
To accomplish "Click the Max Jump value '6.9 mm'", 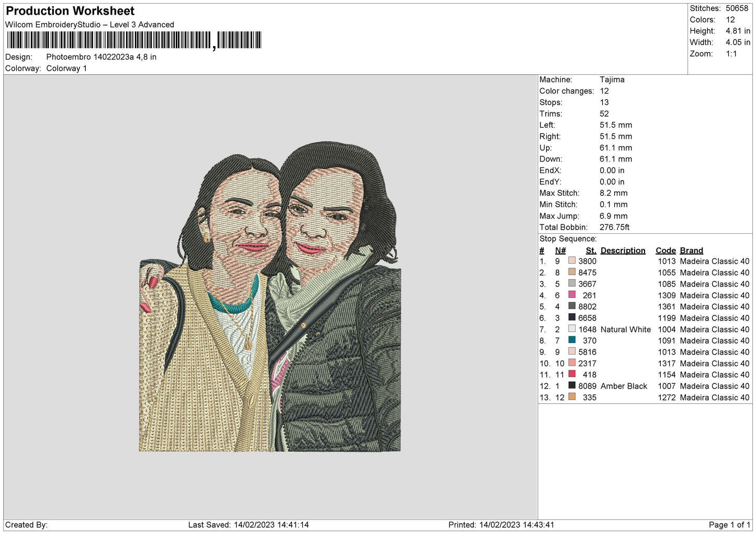I will pos(614,216).
